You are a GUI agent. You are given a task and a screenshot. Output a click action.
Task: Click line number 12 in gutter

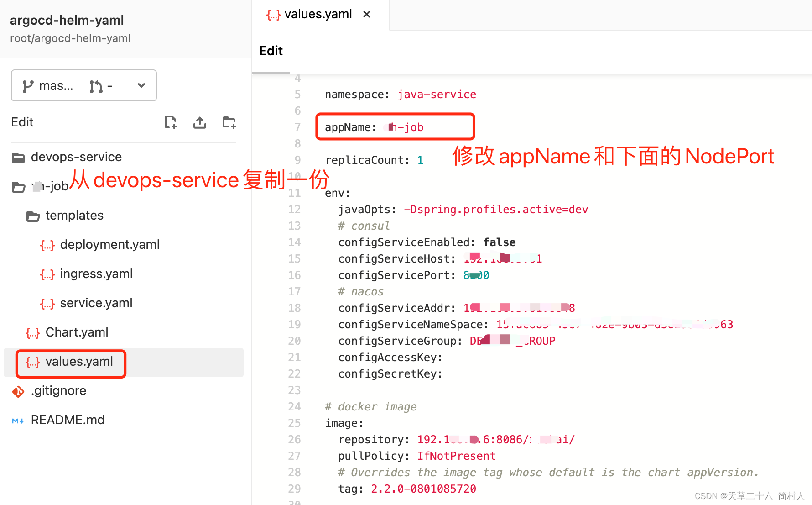click(x=294, y=210)
